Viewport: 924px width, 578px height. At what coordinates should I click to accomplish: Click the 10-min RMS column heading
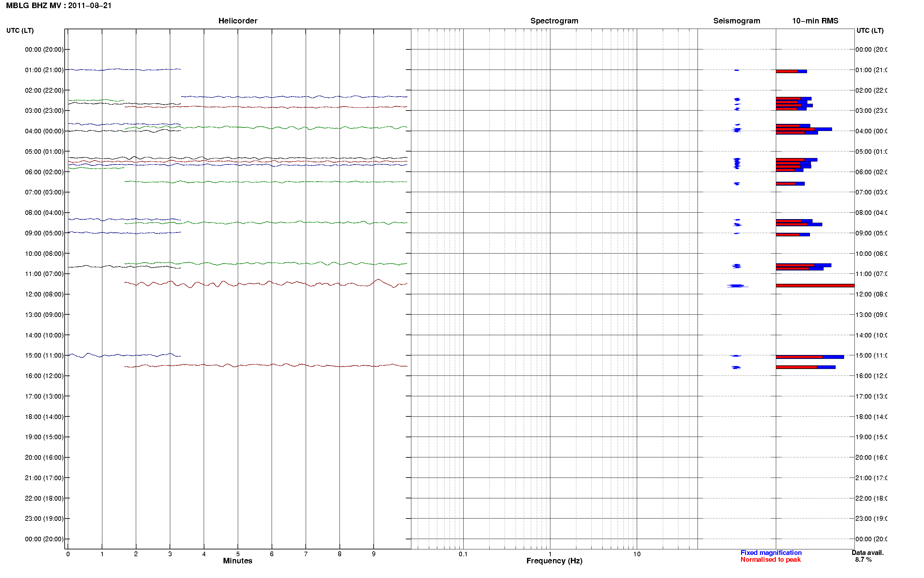[815, 21]
